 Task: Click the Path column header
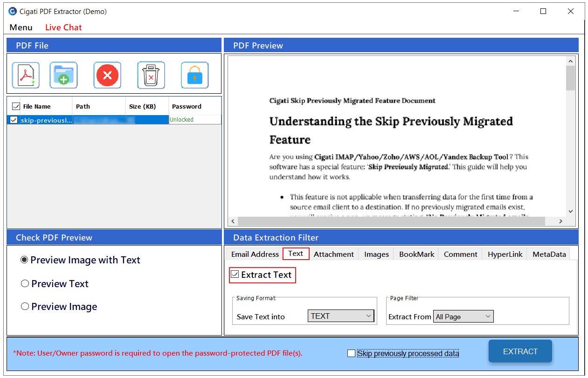click(99, 106)
